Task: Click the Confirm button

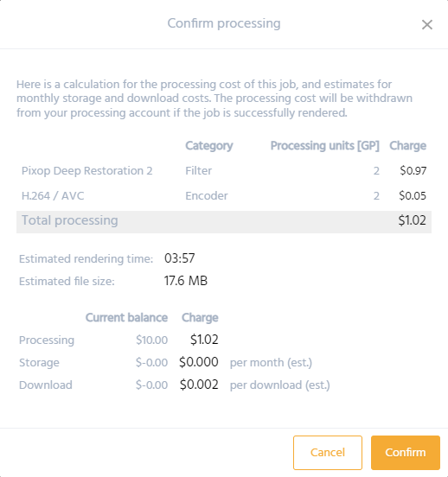Action: click(x=406, y=452)
